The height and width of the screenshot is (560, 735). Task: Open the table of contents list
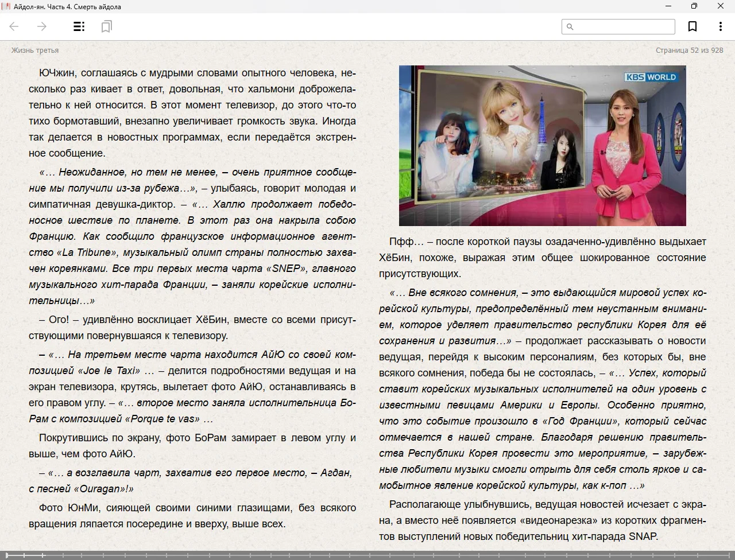click(x=79, y=26)
